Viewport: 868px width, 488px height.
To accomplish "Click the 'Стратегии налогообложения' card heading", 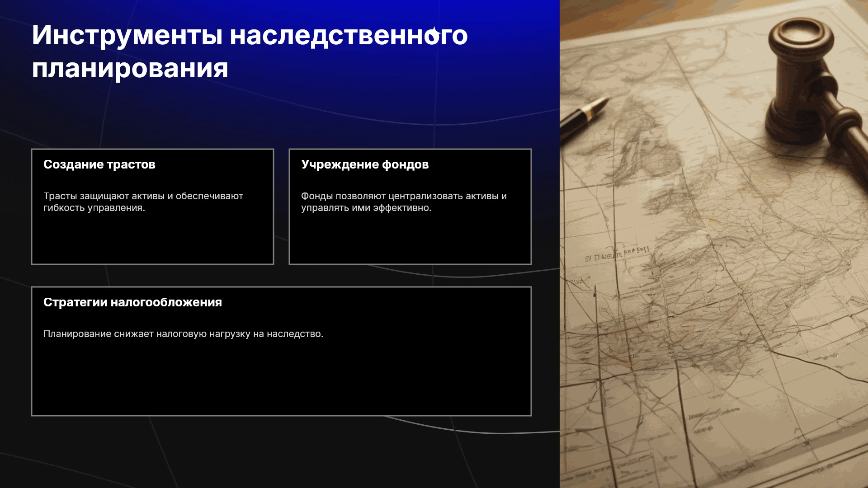I will (132, 302).
